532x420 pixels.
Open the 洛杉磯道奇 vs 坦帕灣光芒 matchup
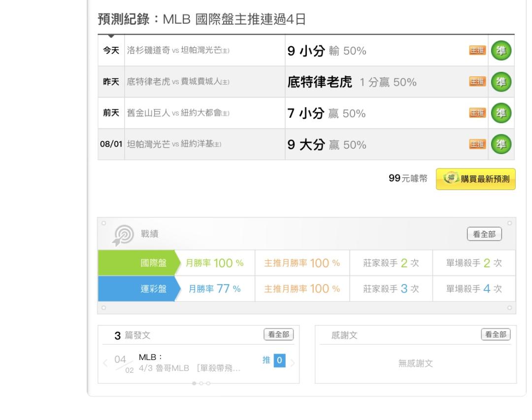click(x=178, y=51)
